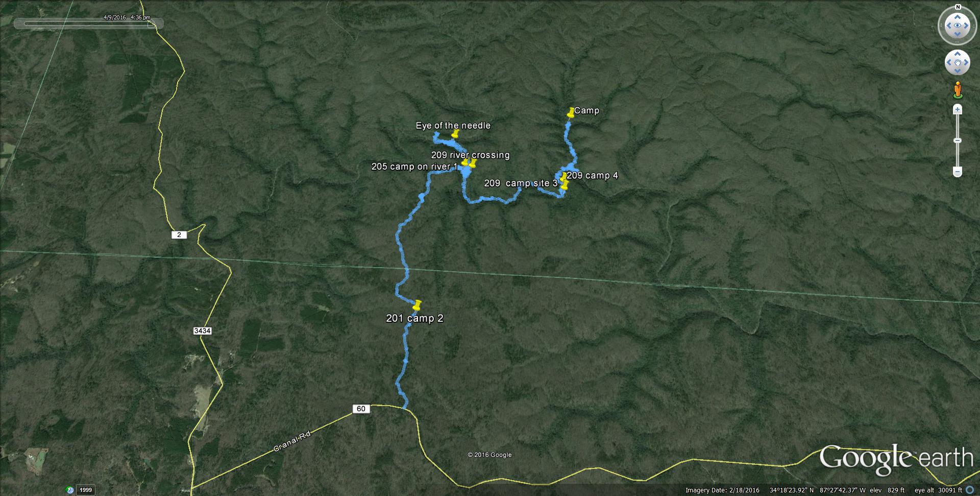Select the orange Street View pegman
The height and width of the screenshot is (496, 980).
point(958,90)
